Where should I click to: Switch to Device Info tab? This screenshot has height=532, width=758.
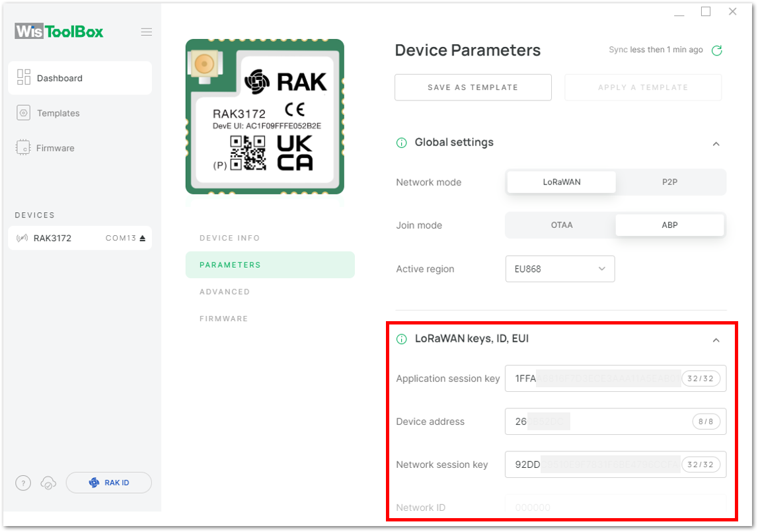[229, 238]
